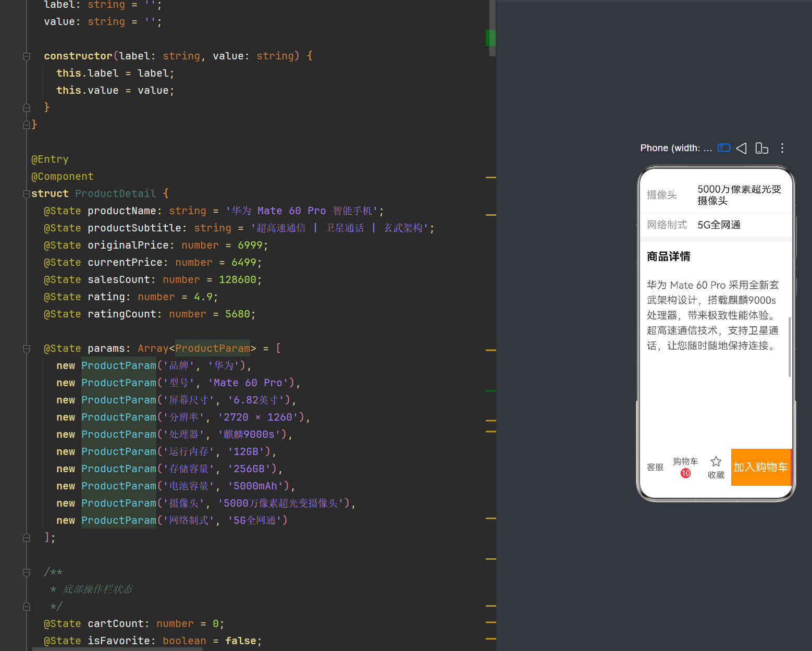Click the 收藏 label in the bottom bar
Viewport: 812px width, 651px height.
tap(716, 475)
